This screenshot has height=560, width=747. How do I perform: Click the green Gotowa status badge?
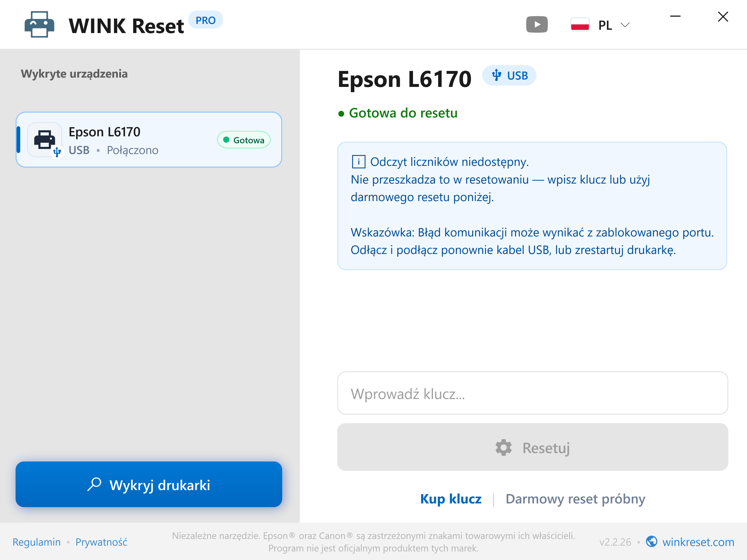tap(244, 140)
